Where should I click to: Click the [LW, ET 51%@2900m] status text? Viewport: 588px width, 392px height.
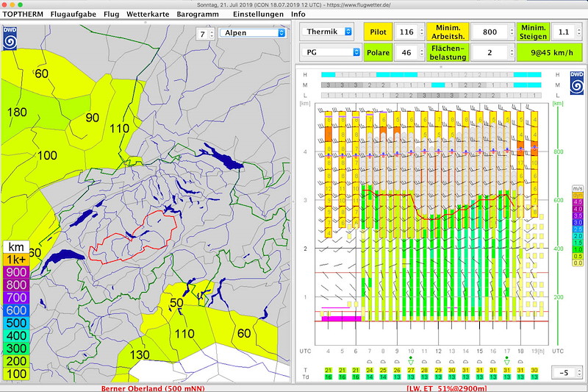(447, 388)
